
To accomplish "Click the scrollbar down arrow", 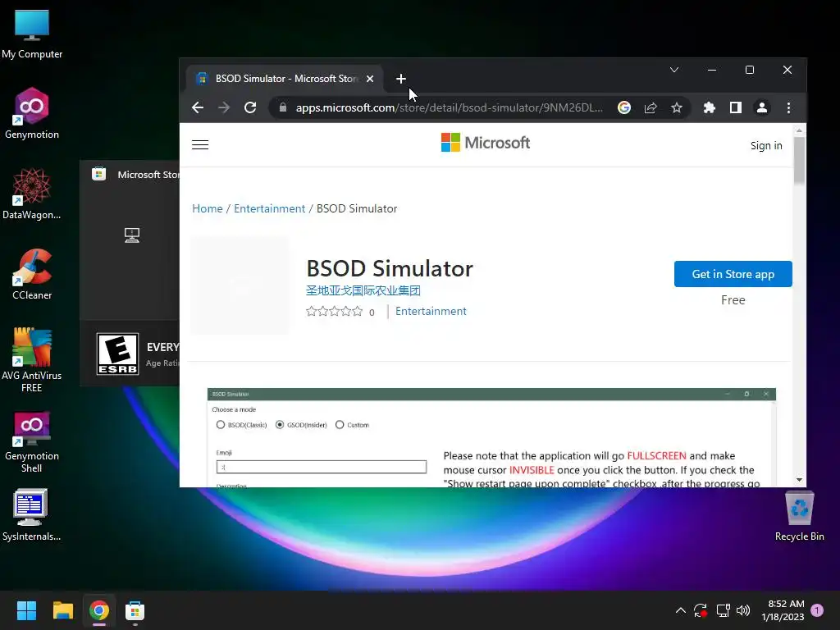I will (x=799, y=480).
